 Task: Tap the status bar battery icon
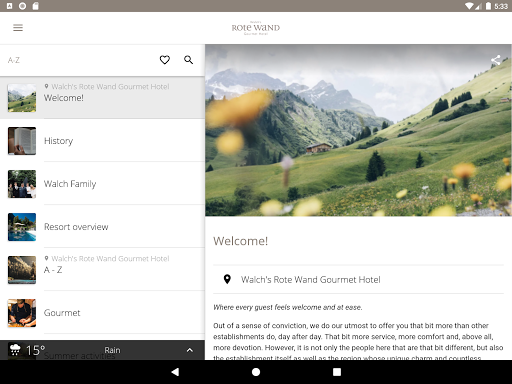[x=488, y=6]
